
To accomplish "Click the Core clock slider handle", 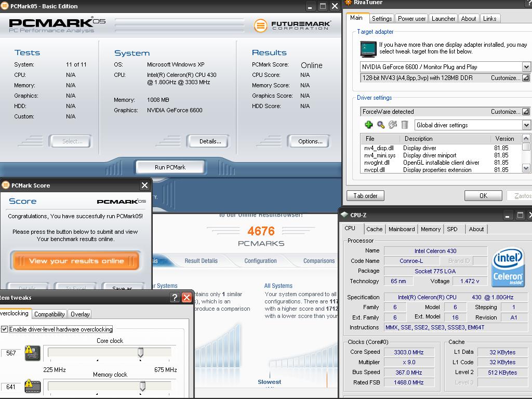I will pyautogui.click(x=140, y=353).
